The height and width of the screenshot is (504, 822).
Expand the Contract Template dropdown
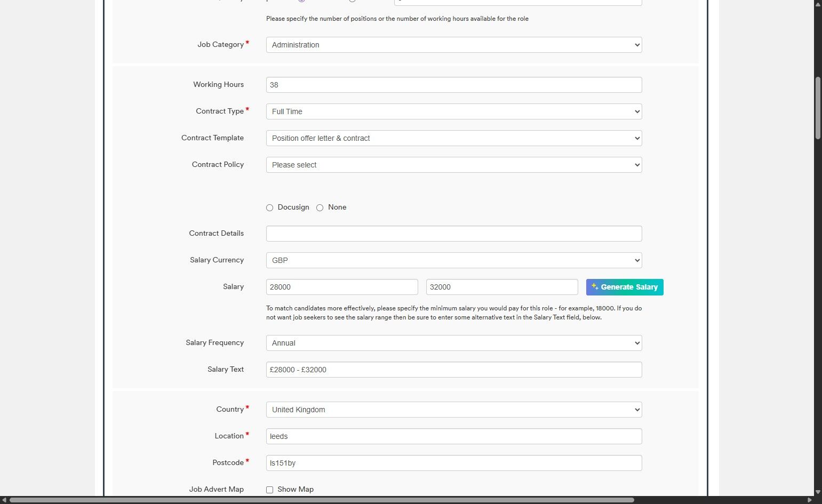click(x=453, y=138)
